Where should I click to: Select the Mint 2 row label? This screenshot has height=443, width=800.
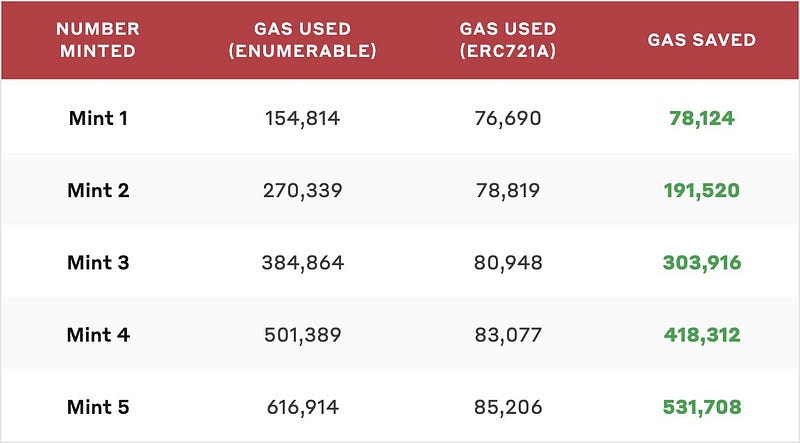click(x=98, y=190)
